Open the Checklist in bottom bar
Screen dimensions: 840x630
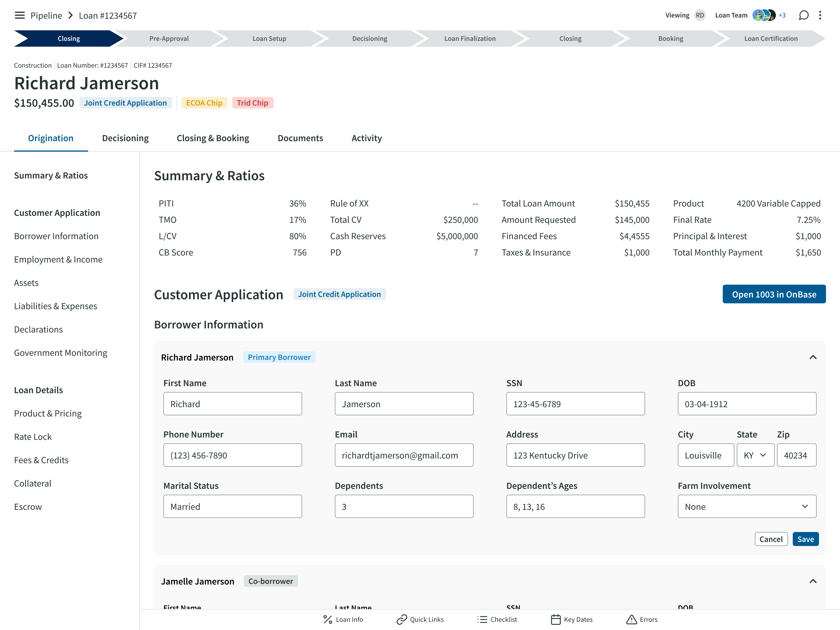[497, 619]
